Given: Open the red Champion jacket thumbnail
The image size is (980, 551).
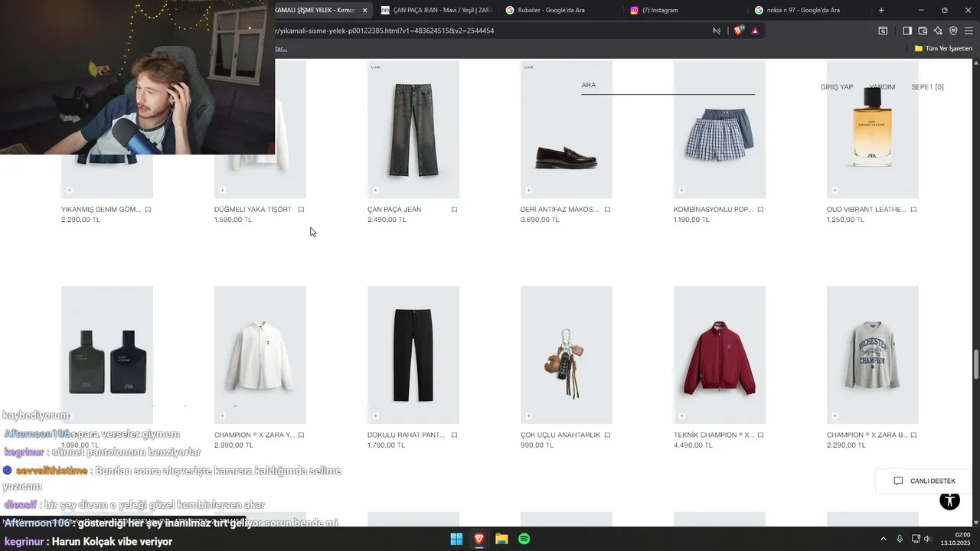Looking at the screenshot, I should pyautogui.click(x=720, y=355).
